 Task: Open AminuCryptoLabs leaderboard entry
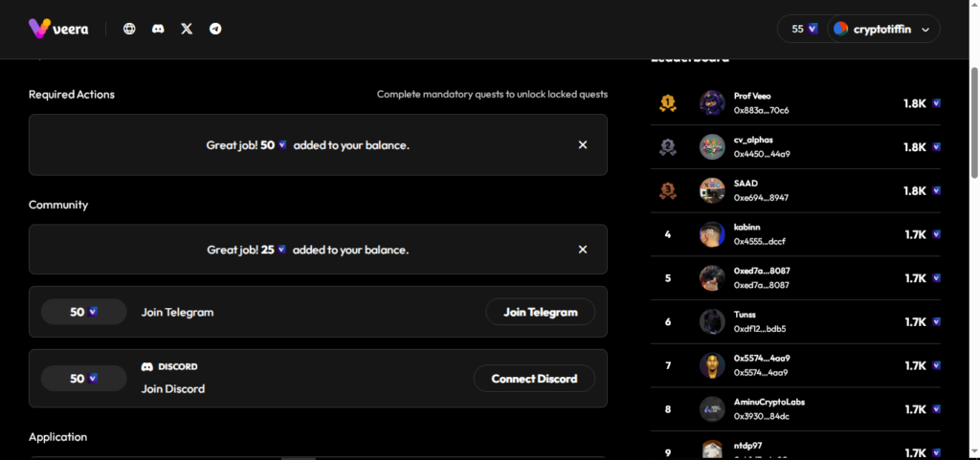[770, 408]
